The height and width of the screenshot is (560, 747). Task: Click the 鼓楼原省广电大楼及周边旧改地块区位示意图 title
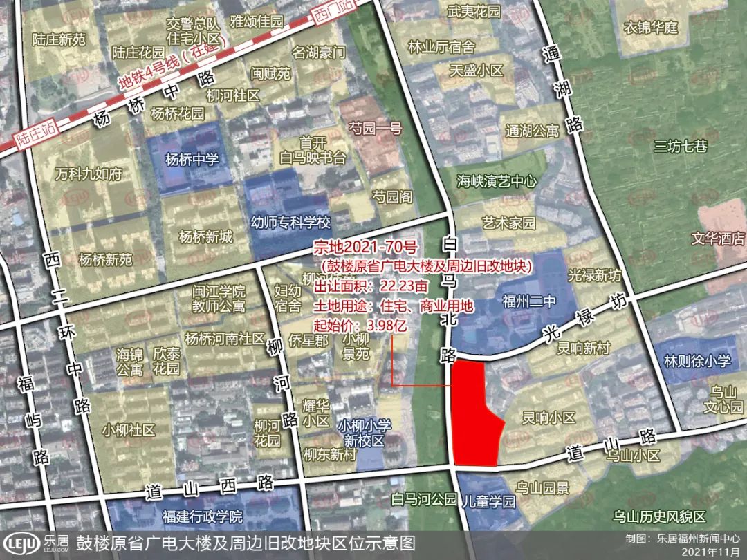(246, 543)
